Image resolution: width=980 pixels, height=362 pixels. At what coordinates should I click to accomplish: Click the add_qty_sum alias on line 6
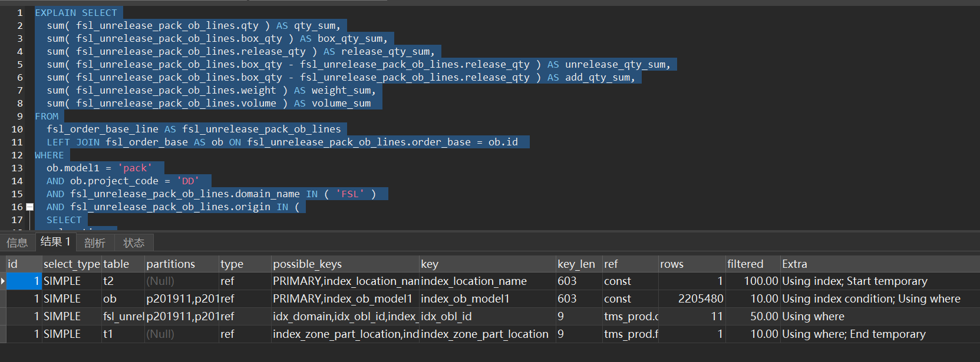point(598,78)
